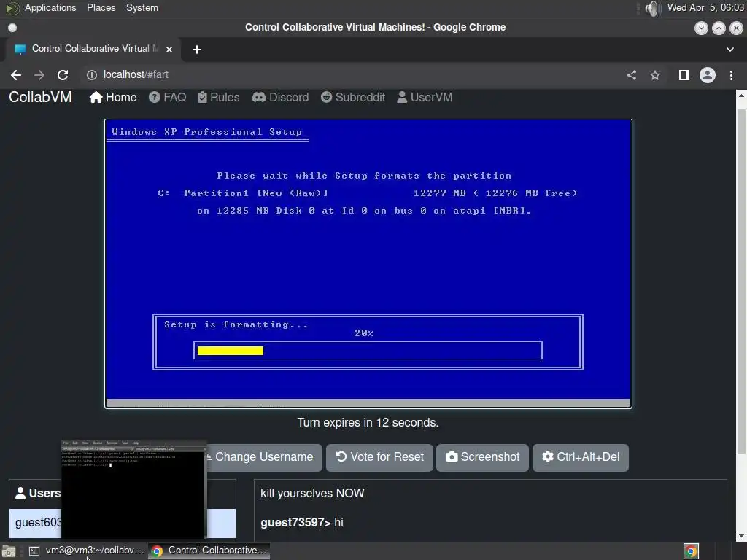Open a new tab with the plus icon
Viewport: 747px width, 560px height.
[x=197, y=50]
